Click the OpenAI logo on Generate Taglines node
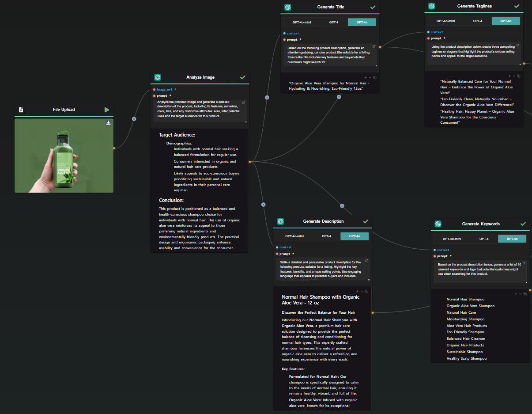 pyautogui.click(x=432, y=6)
